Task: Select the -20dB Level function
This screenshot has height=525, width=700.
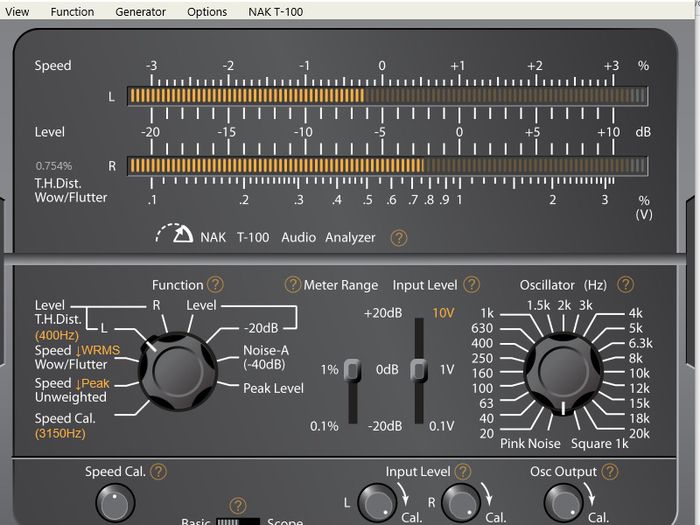Action: (x=261, y=328)
